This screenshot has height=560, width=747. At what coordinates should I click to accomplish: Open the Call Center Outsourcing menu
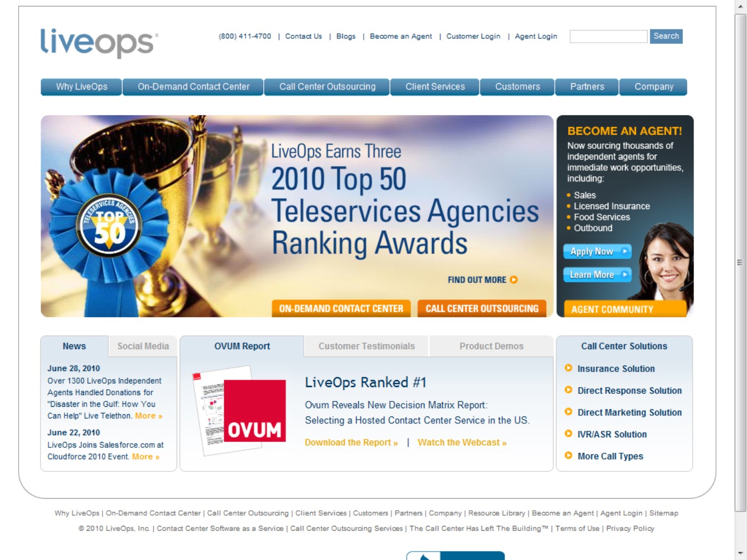pos(327,87)
